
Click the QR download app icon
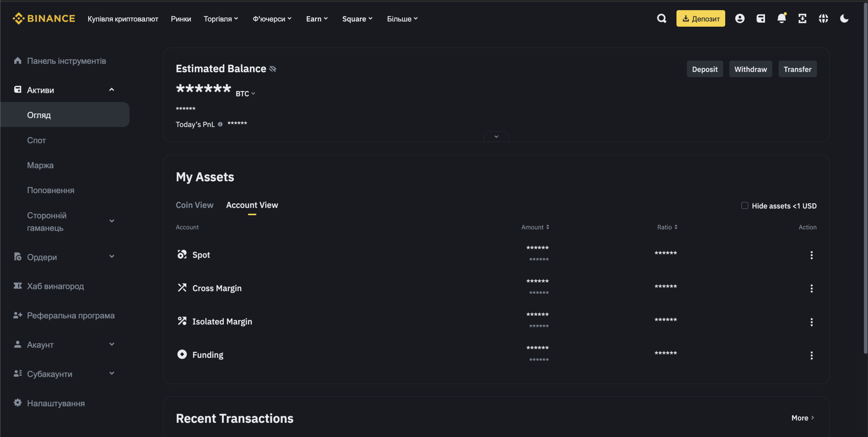pyautogui.click(x=802, y=19)
